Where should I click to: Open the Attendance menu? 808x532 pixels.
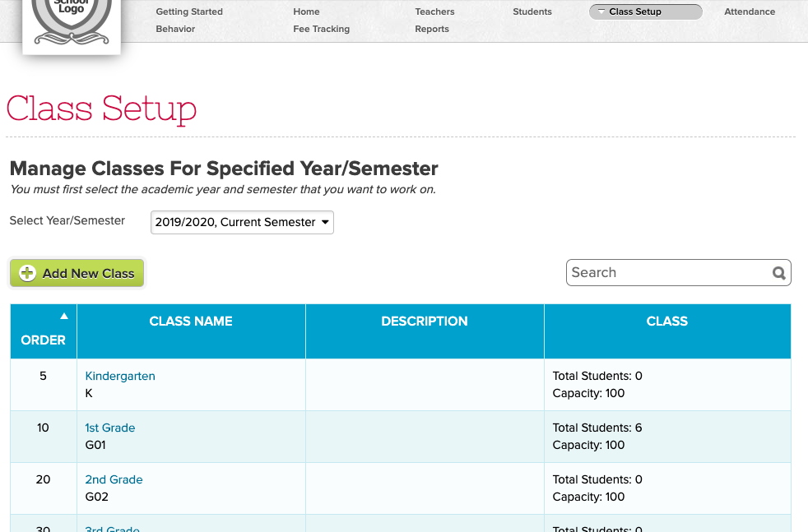click(750, 12)
